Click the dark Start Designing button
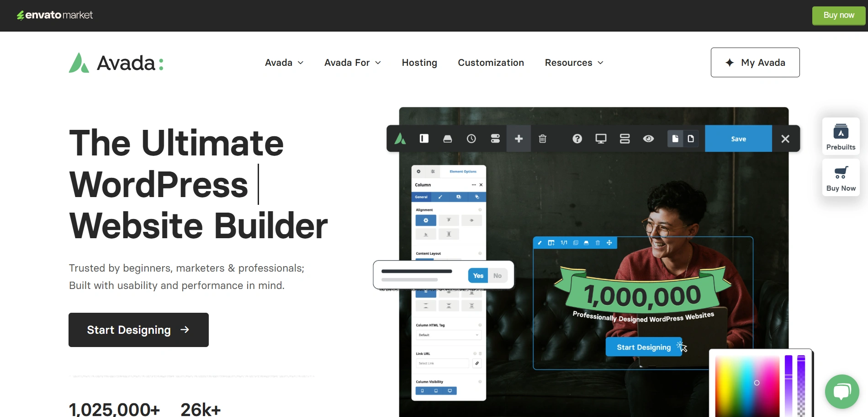This screenshot has width=868, height=417. pyautogui.click(x=138, y=330)
